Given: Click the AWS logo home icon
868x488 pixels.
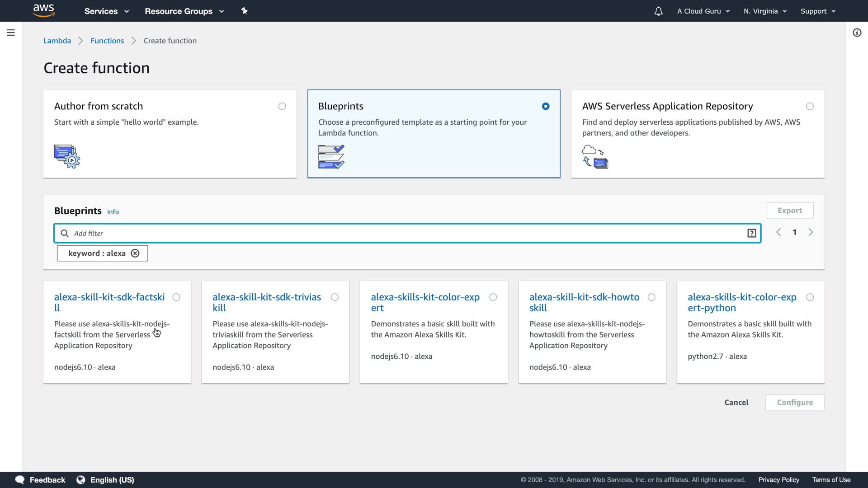Looking at the screenshot, I should [44, 10].
